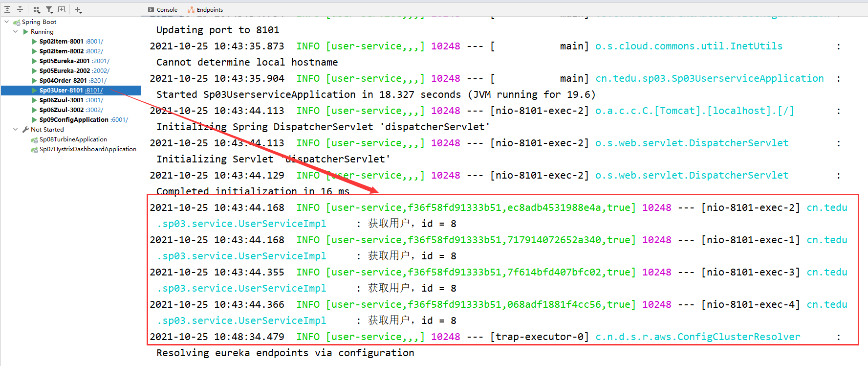Screen dimensions: 868x366
Task: Open the :8001/ port link
Action: click(94, 42)
